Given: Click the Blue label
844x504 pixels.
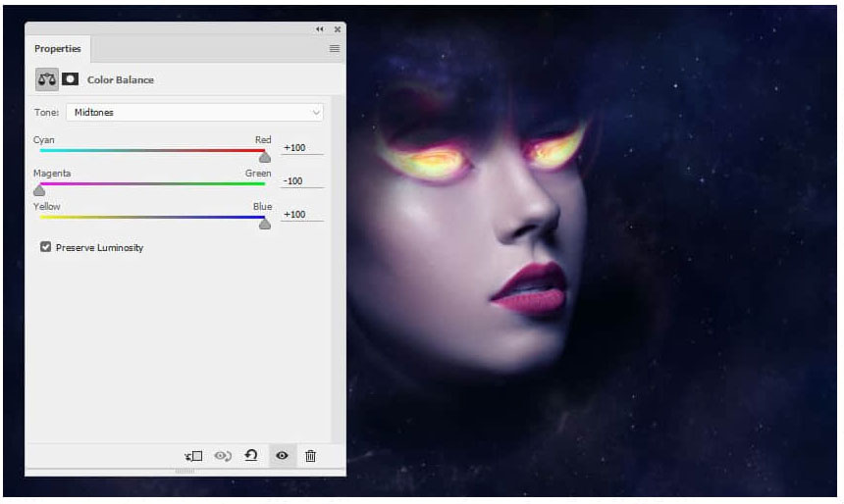Looking at the screenshot, I should (263, 207).
